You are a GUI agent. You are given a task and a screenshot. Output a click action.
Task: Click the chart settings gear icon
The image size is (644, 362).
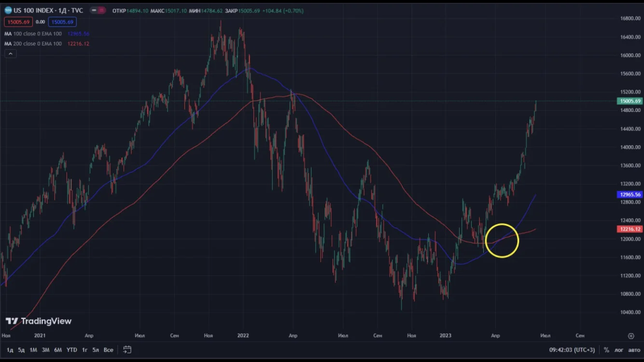pyautogui.click(x=630, y=335)
